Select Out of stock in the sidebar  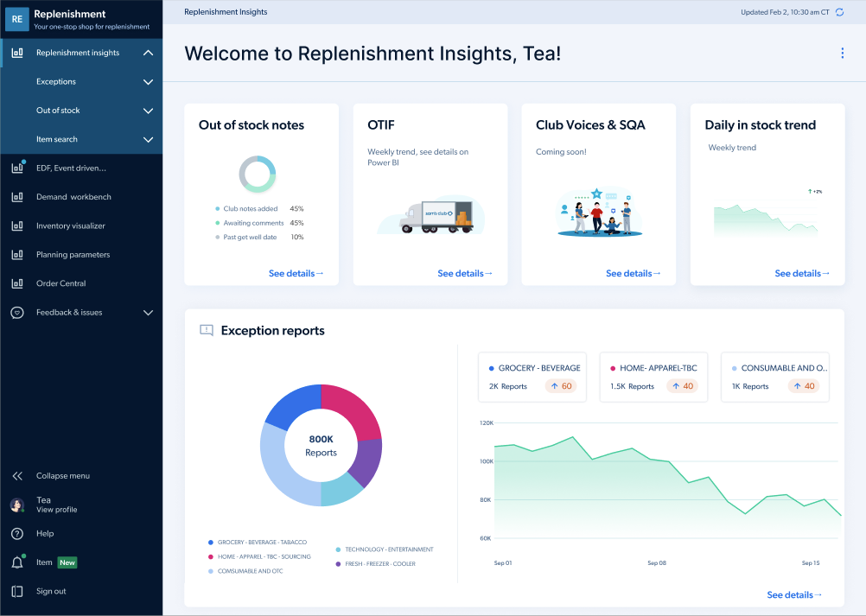pyautogui.click(x=58, y=111)
